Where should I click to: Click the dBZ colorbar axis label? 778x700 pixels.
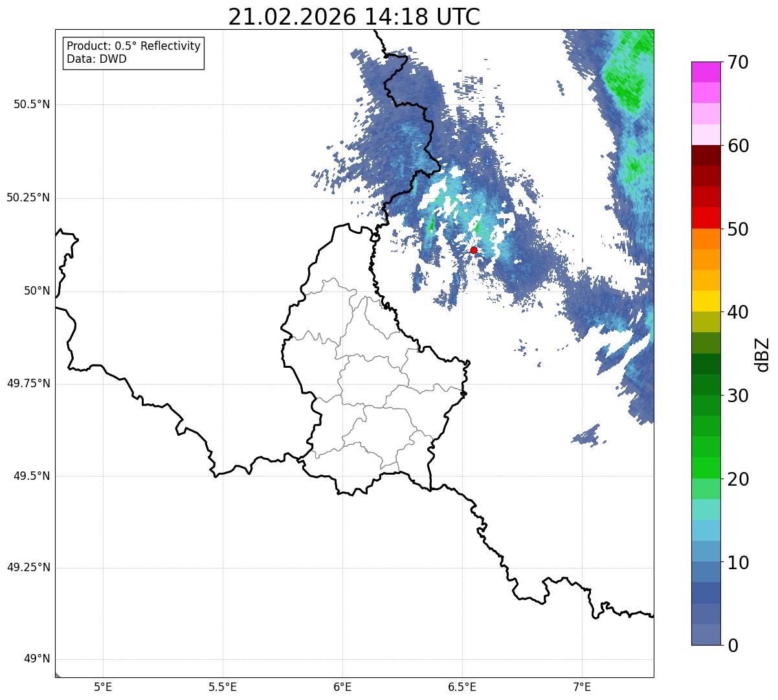pos(763,354)
